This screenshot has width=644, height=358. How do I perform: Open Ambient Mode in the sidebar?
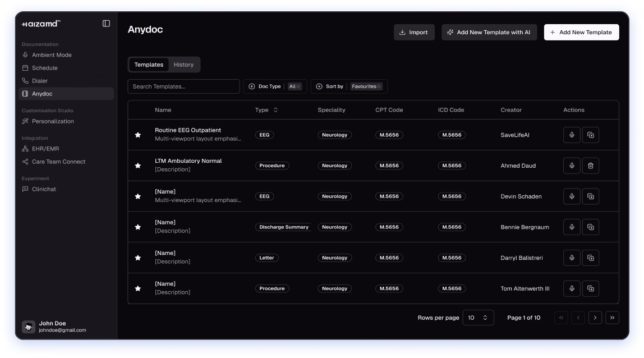52,55
